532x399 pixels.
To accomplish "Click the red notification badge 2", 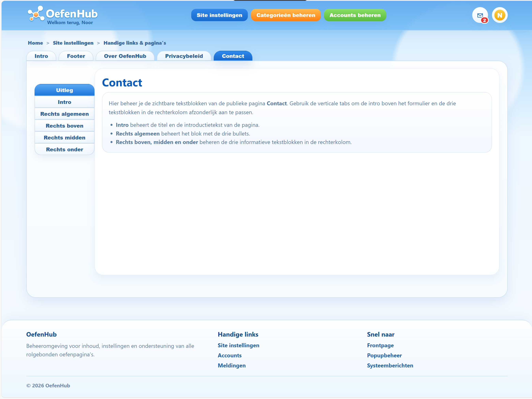I will (x=484, y=20).
